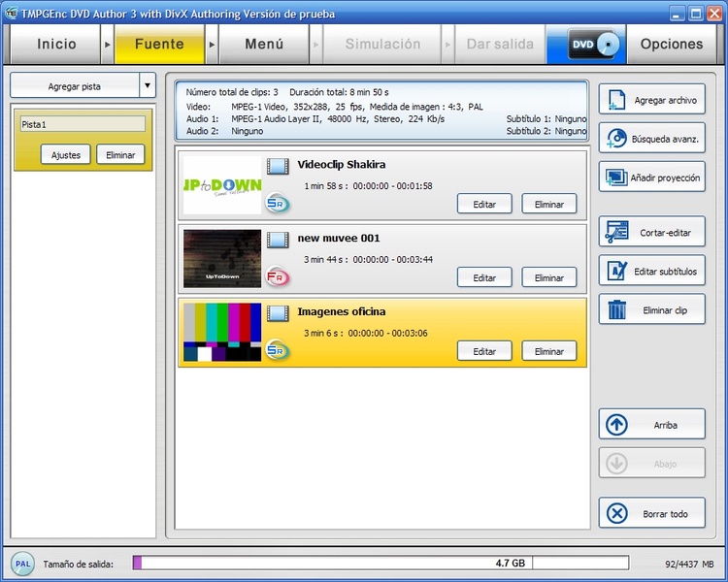The height and width of the screenshot is (582, 728).
Task: Click Borrar todo button
Action: pyautogui.click(x=652, y=513)
